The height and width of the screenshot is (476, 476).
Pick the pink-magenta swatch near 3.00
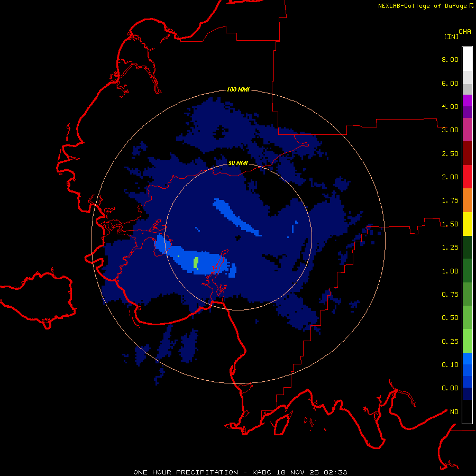point(467,130)
